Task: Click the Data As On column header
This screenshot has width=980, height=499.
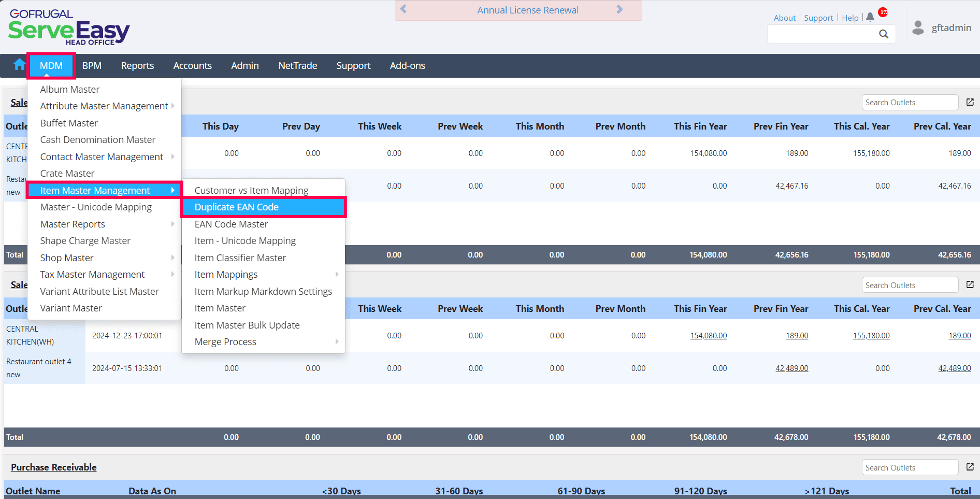Action: [x=152, y=491]
